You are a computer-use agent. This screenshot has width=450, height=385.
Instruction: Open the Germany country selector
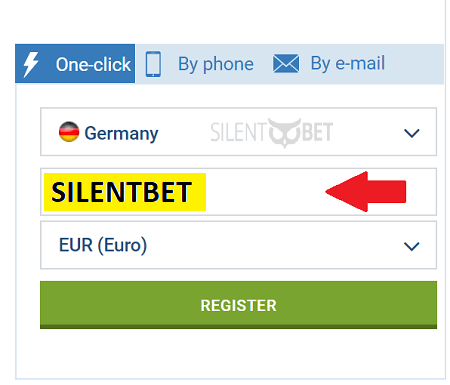click(x=238, y=132)
